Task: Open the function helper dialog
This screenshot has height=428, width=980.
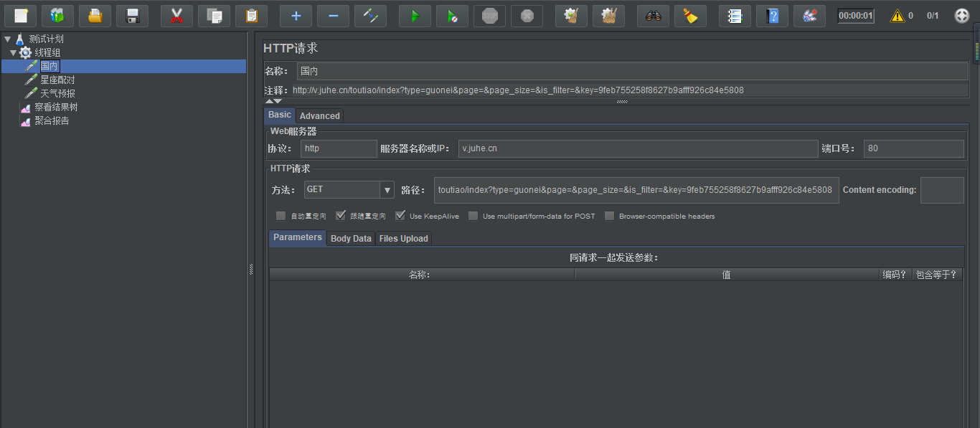Action: (809, 16)
